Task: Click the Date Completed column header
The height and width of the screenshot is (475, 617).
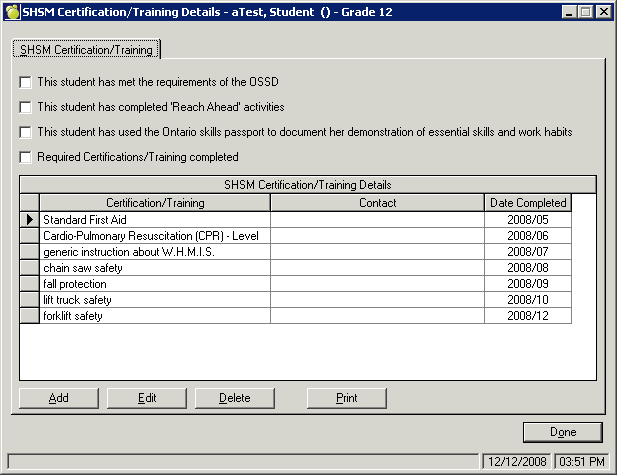Action: click(528, 203)
